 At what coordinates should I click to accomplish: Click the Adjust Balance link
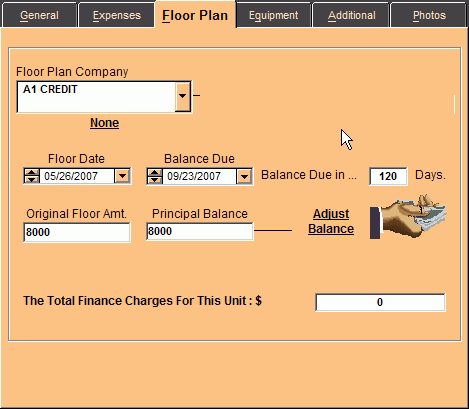pyautogui.click(x=331, y=221)
